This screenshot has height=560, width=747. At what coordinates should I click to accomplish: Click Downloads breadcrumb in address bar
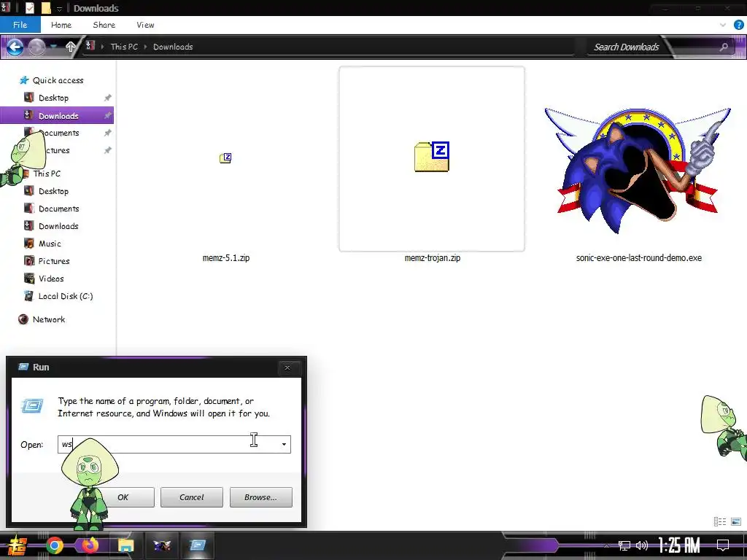point(173,47)
